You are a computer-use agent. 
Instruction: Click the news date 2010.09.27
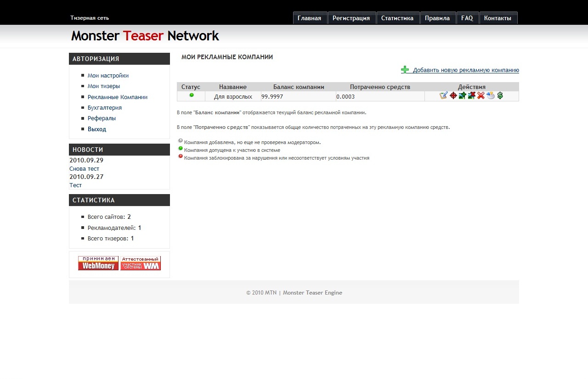(x=86, y=177)
